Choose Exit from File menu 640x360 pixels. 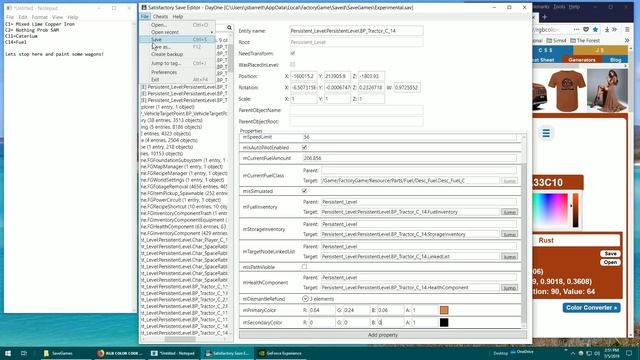click(x=177, y=80)
